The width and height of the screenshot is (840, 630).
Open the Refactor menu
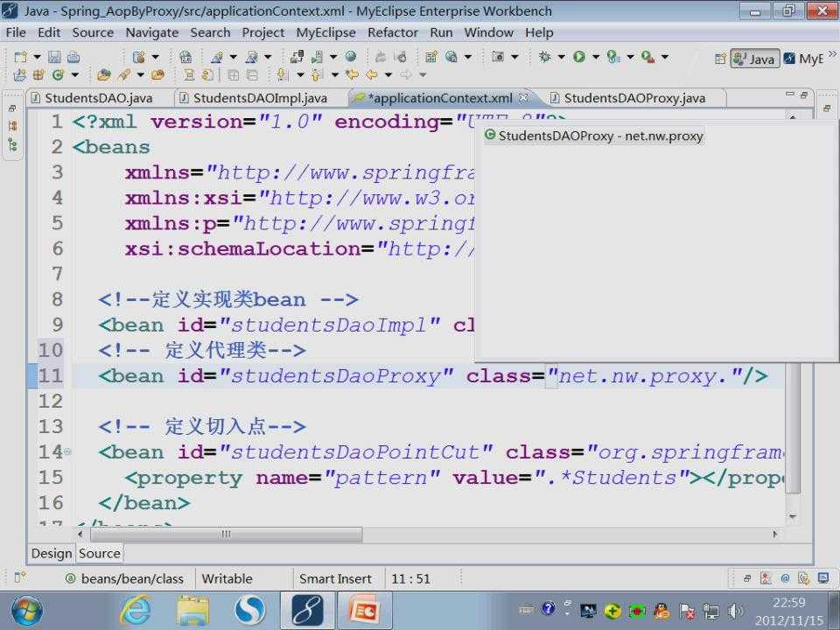[392, 32]
